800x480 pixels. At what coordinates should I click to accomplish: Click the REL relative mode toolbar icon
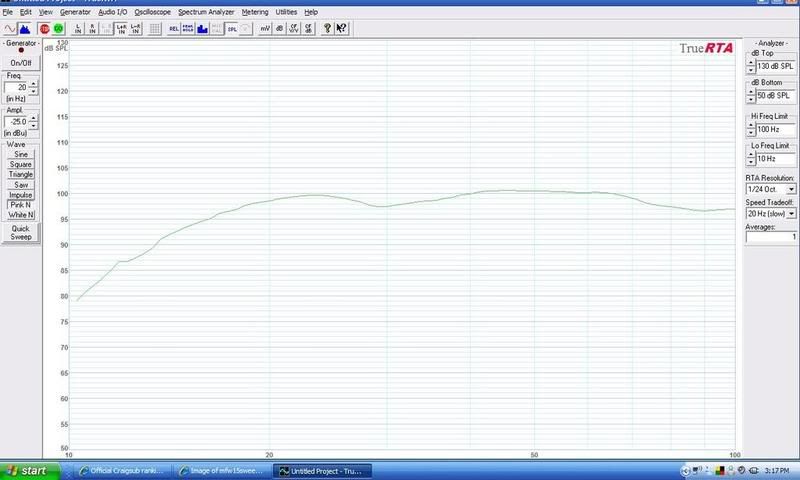(174, 29)
